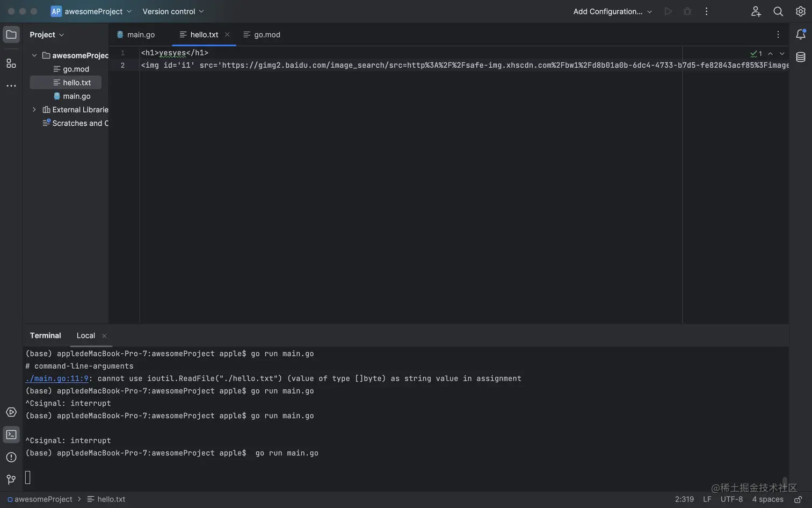Click the Debug bug icon
The image size is (812, 508).
pos(687,11)
